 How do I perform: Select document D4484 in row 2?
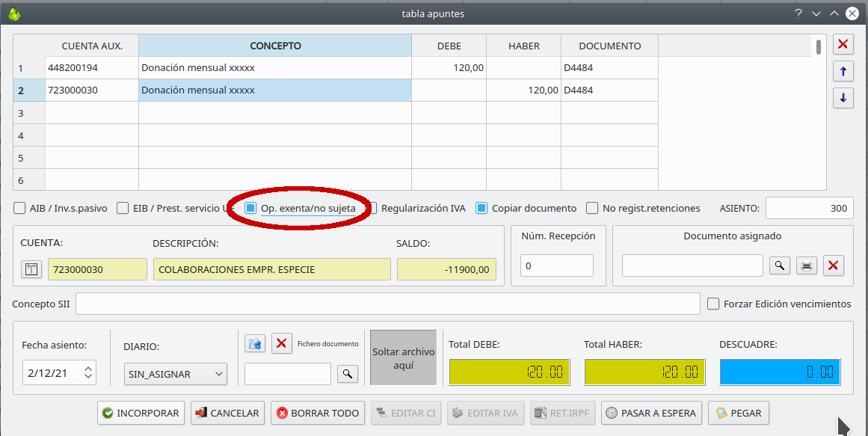pos(609,90)
